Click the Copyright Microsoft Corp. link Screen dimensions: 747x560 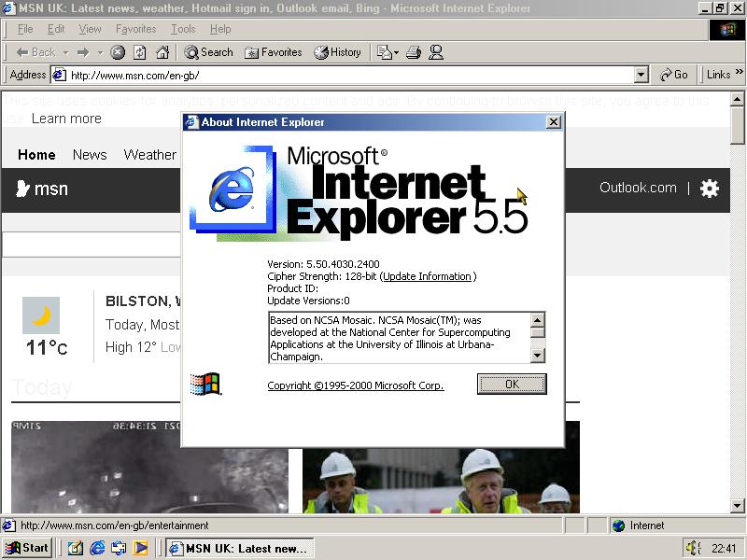click(356, 385)
